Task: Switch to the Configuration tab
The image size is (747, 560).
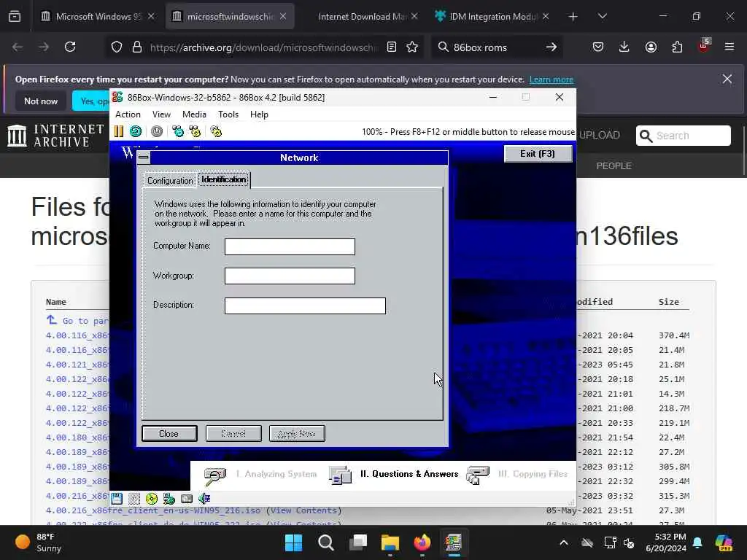Action: 170,181
